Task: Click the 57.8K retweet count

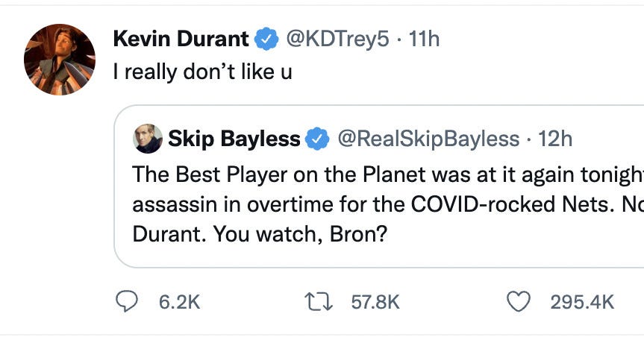Action: [375, 302]
